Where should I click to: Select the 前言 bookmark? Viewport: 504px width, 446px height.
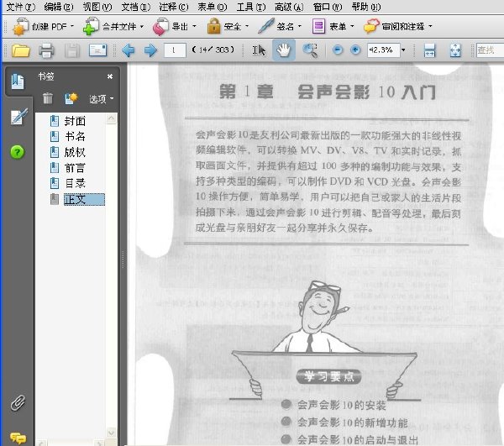click(75, 168)
